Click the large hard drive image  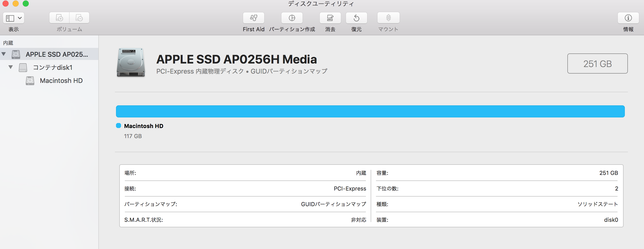[x=131, y=63]
